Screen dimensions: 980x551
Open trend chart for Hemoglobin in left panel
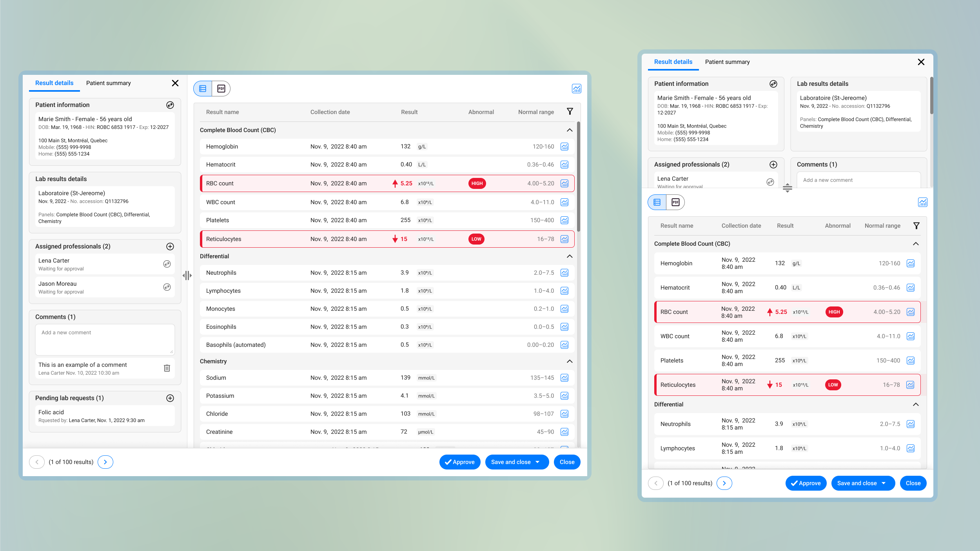[564, 147]
